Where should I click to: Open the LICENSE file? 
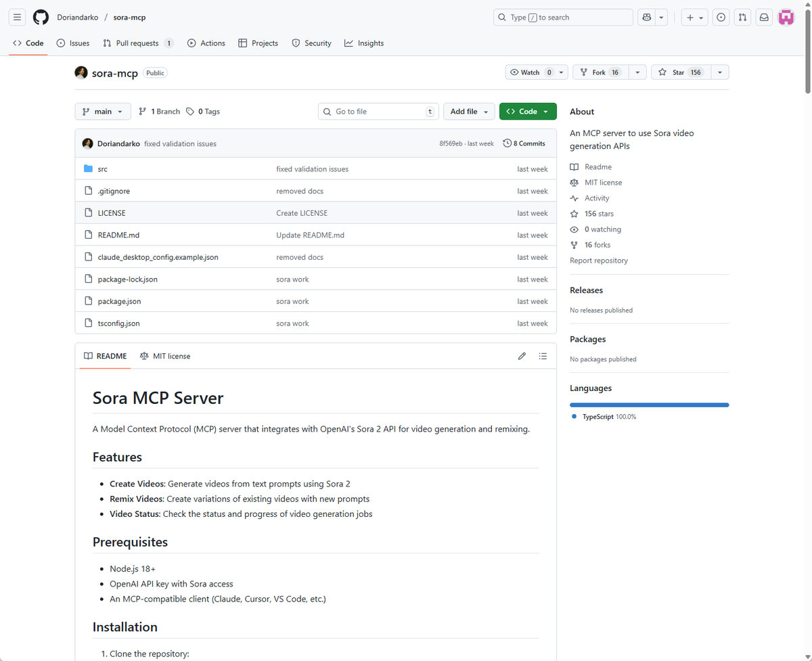pyautogui.click(x=112, y=213)
